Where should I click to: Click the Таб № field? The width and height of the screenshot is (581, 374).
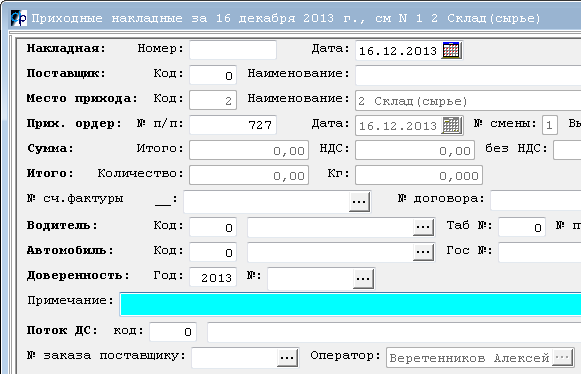(x=522, y=227)
